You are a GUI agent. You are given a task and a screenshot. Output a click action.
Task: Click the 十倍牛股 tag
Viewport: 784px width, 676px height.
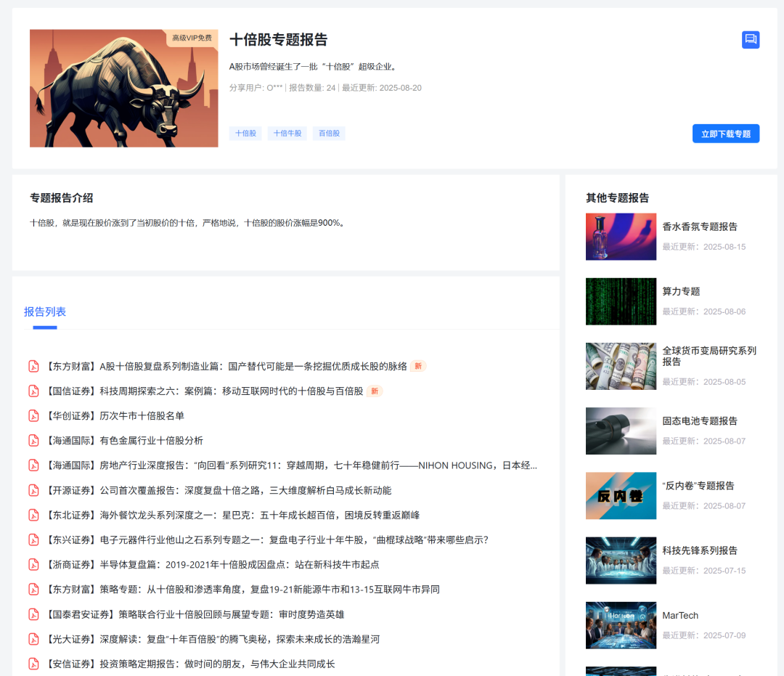point(287,134)
